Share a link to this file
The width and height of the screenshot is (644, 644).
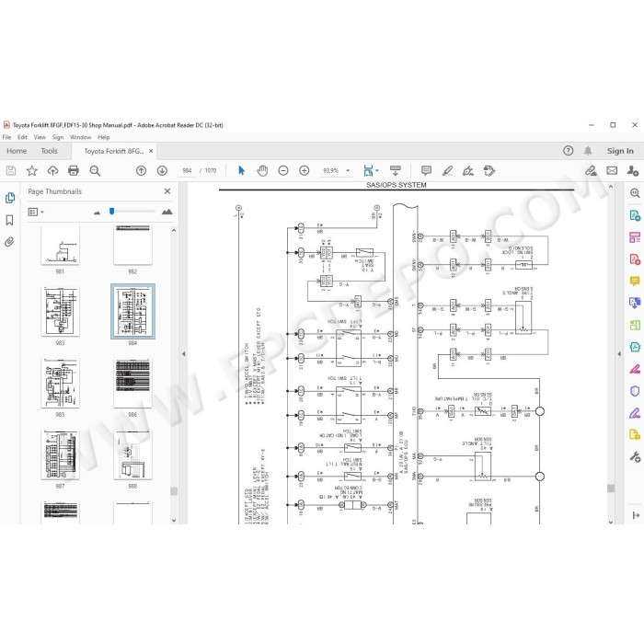591,170
